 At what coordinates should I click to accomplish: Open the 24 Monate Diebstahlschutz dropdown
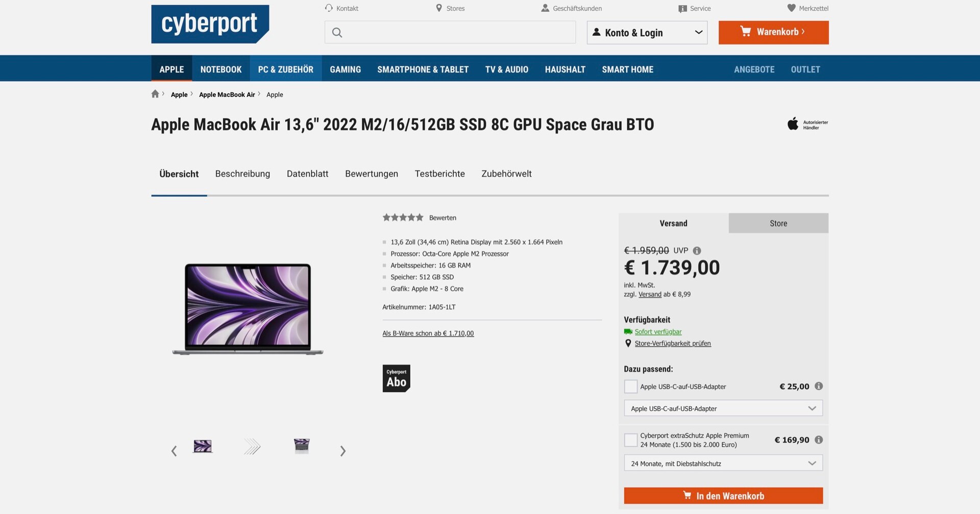pyautogui.click(x=723, y=464)
